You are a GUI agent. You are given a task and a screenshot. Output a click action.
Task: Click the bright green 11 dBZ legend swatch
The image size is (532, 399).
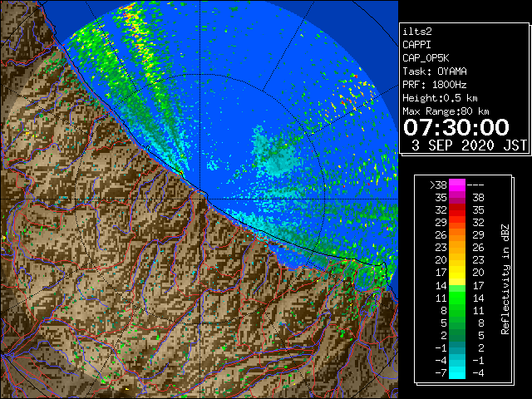[x=457, y=298]
